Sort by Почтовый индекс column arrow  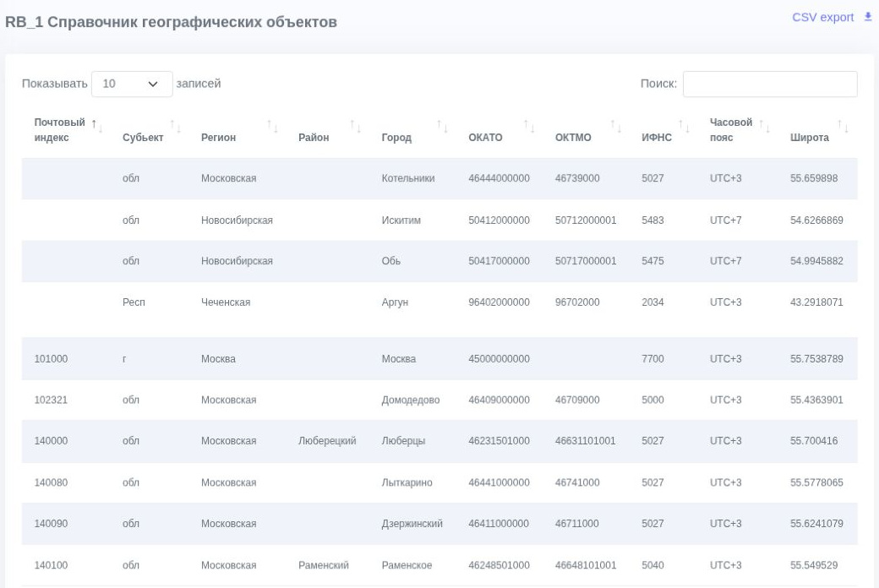pyautogui.click(x=97, y=126)
